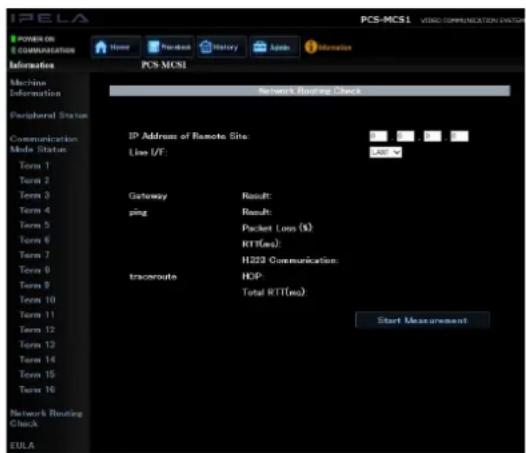
Task: Open Machine Information in sidebar
Action: [35, 88]
